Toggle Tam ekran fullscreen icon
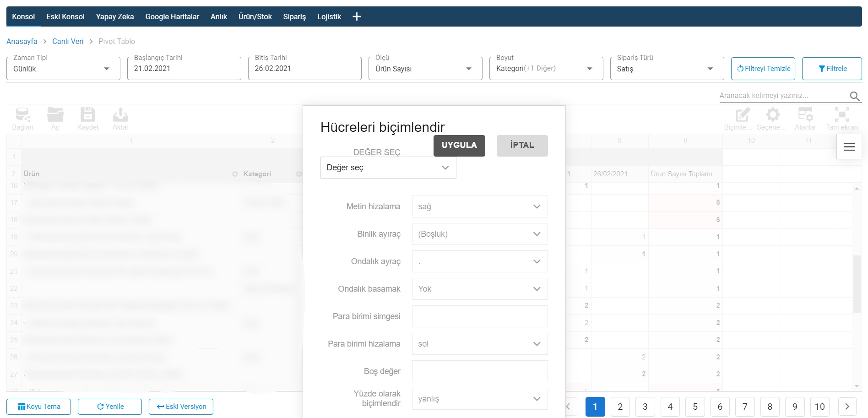 [842, 119]
